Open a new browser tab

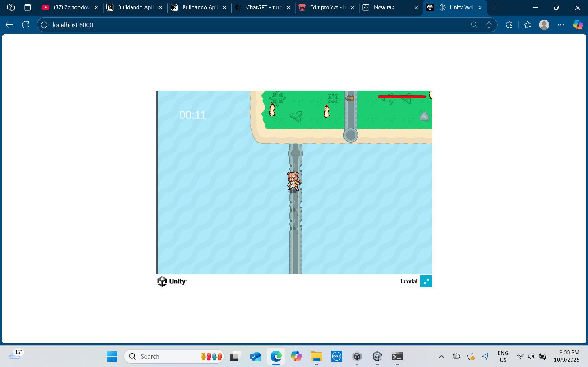point(495,7)
